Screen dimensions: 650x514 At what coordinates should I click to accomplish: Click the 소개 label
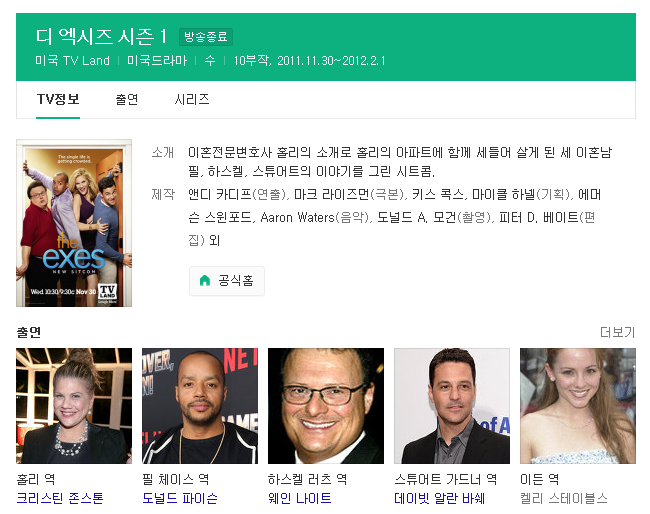[x=163, y=152]
